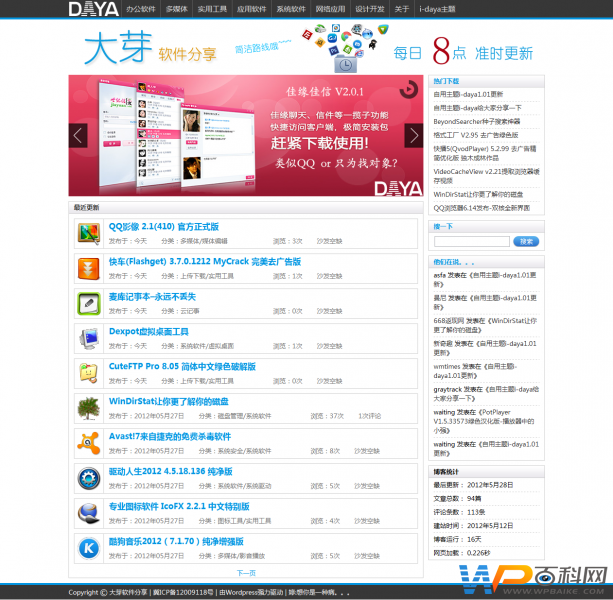This screenshot has height=600, width=613.
Task: Open the 麦库记事本–永远不丢失 post
Action: click(x=152, y=297)
